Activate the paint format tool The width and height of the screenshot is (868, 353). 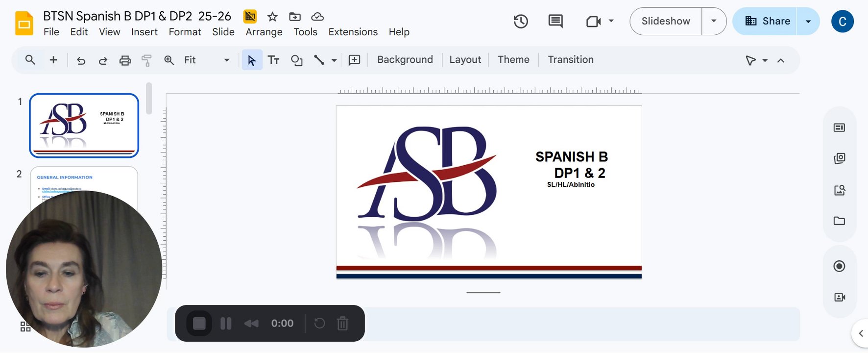[x=146, y=60]
